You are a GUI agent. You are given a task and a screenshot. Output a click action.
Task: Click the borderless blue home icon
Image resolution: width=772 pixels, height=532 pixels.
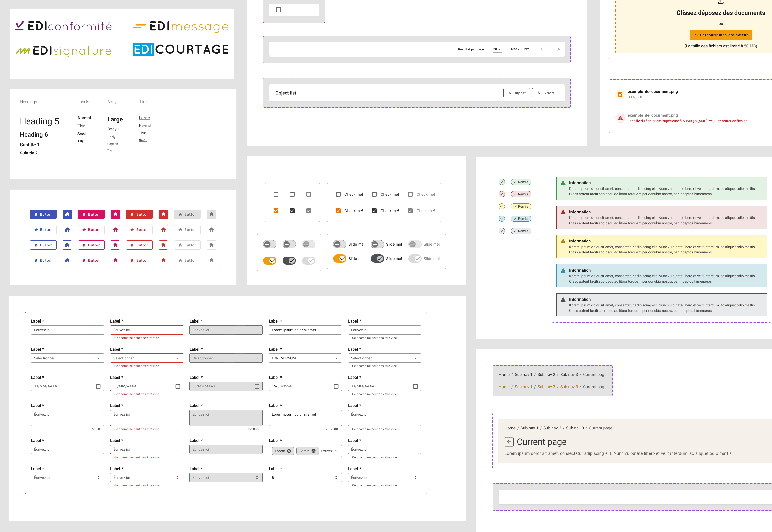click(67, 260)
